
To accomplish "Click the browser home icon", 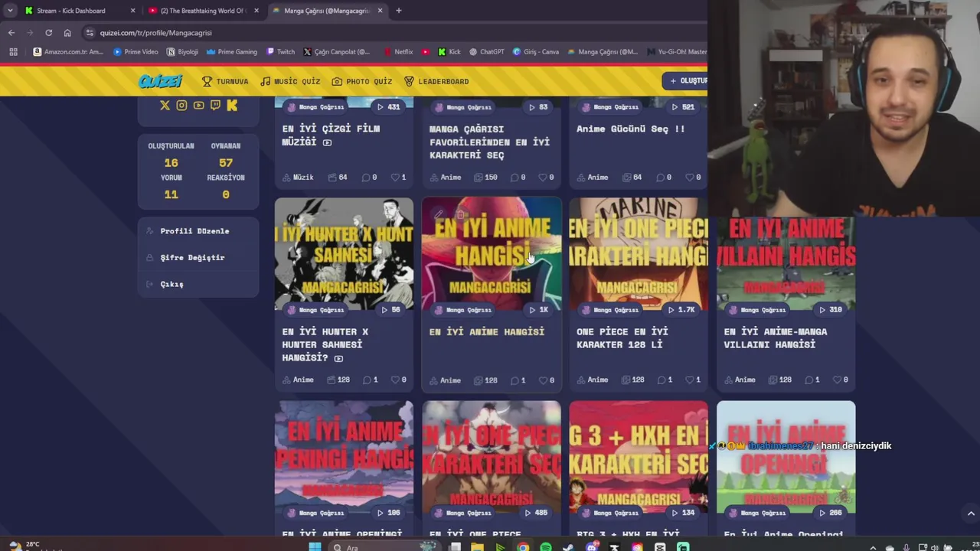I will (x=67, y=33).
